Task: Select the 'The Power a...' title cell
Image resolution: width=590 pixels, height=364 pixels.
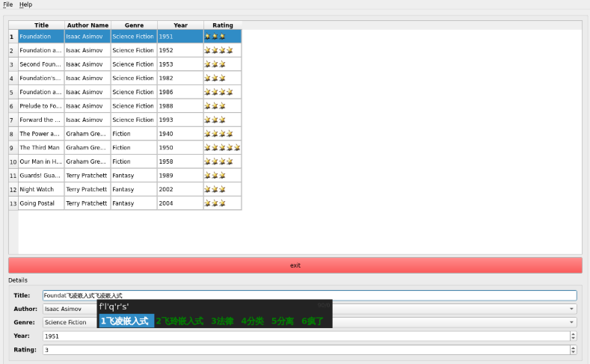Action: pyautogui.click(x=41, y=134)
